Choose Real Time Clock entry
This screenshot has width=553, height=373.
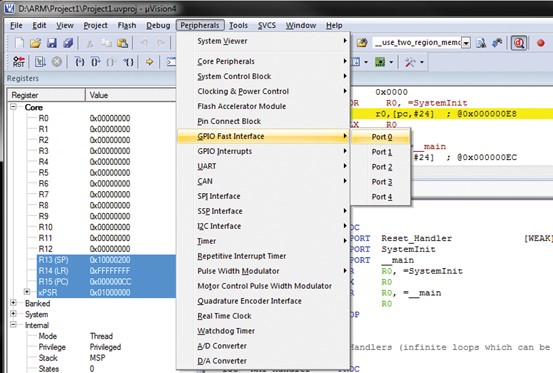(263, 316)
